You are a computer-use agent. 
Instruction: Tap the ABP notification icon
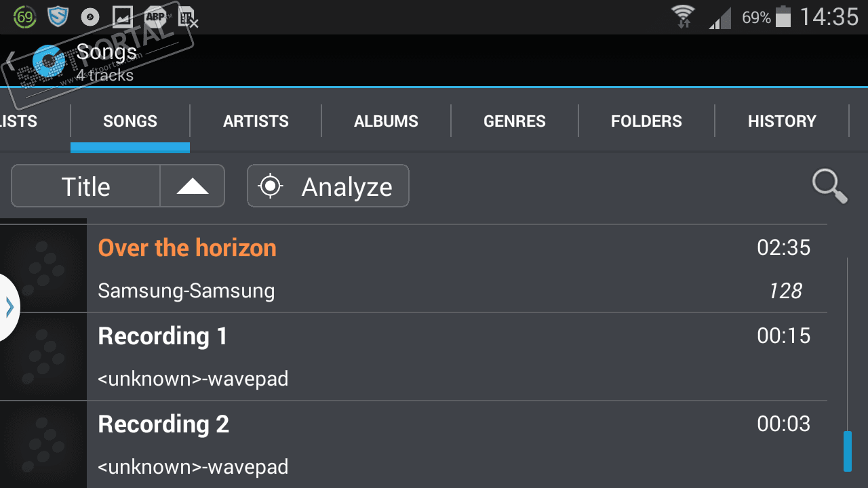click(x=155, y=17)
